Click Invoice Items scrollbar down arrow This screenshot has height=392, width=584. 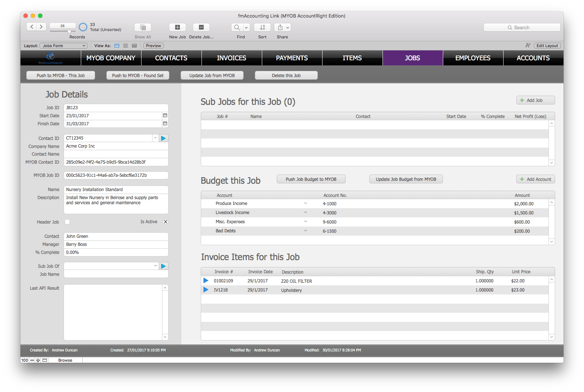pos(552,337)
